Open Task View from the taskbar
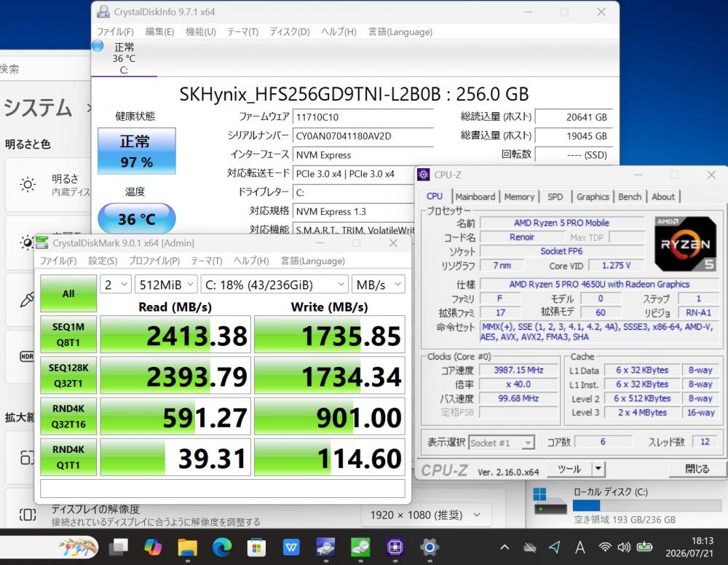This screenshot has height=565, width=728. coord(119,548)
